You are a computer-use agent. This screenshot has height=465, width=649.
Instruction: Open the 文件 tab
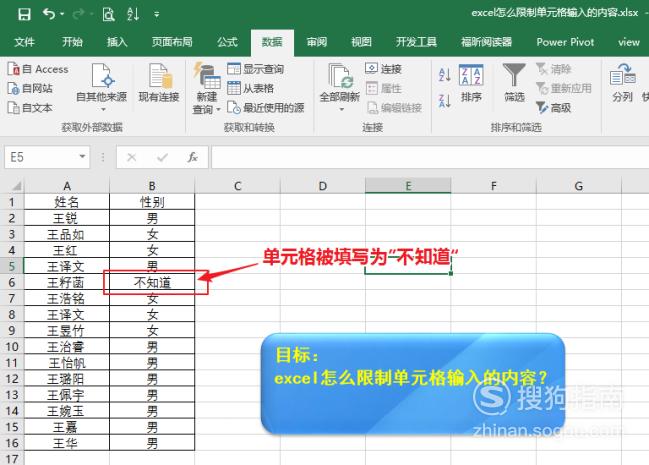pos(24,42)
